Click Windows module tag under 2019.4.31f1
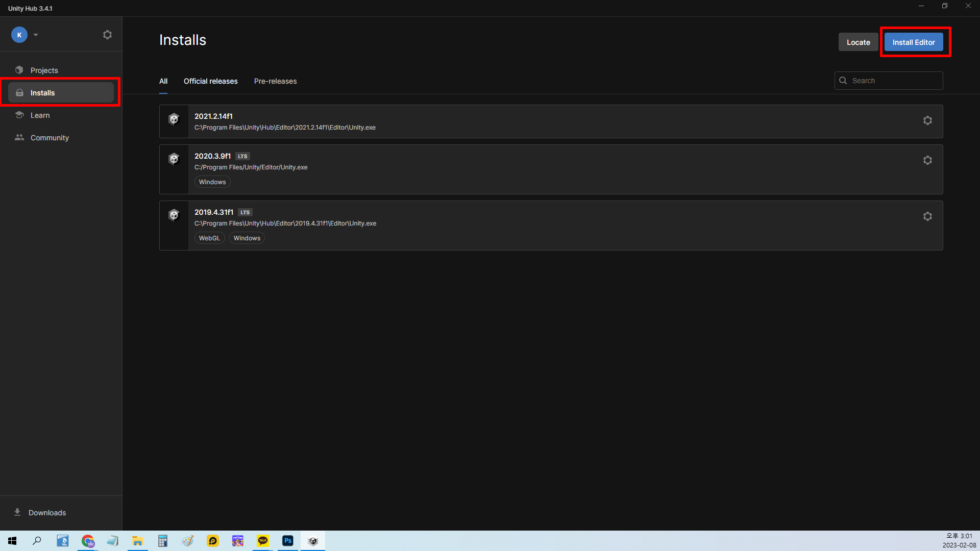The width and height of the screenshot is (980, 551). 247,238
